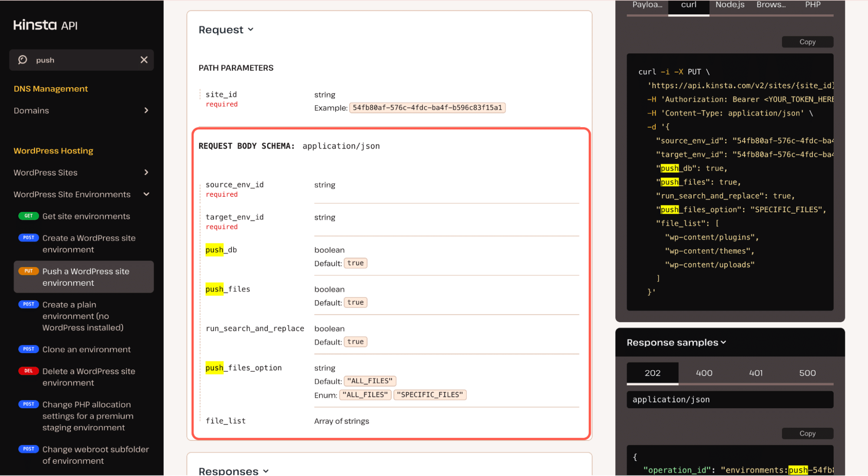Clear the push search term with the X icon
868x476 pixels.
coord(144,60)
